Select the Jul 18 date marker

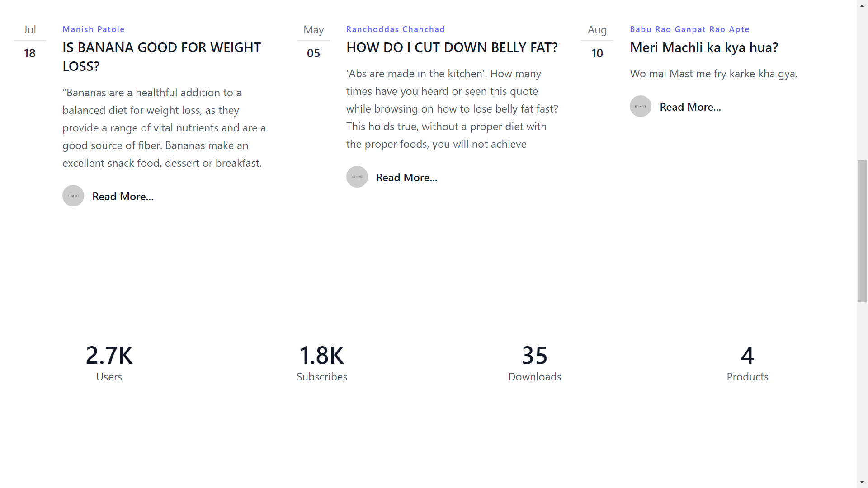coord(29,42)
